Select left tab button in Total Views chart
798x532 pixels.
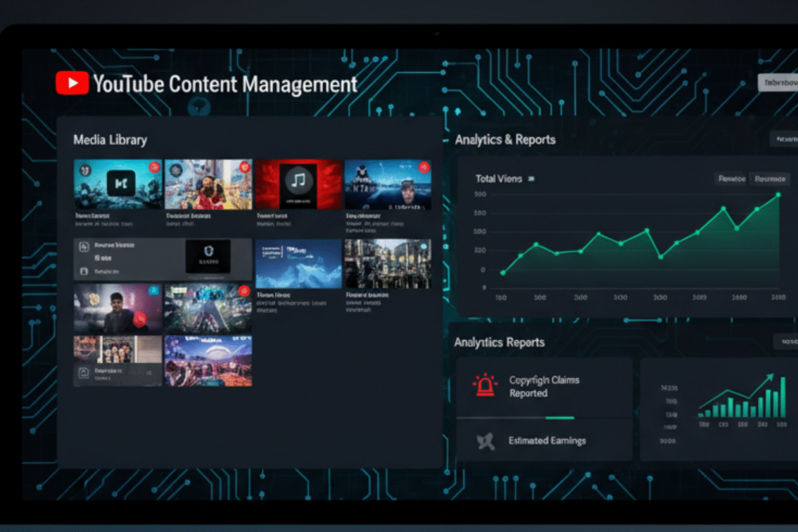pos(731,179)
